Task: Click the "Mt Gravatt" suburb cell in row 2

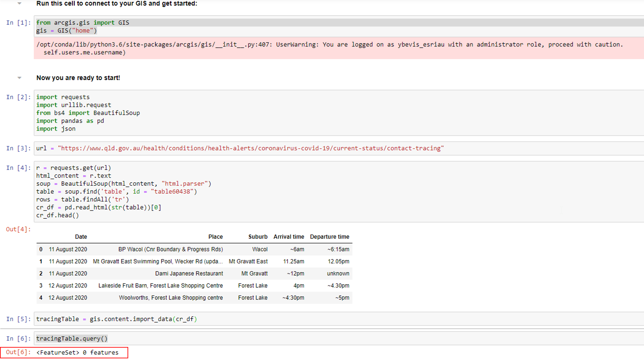Action: [x=254, y=274]
